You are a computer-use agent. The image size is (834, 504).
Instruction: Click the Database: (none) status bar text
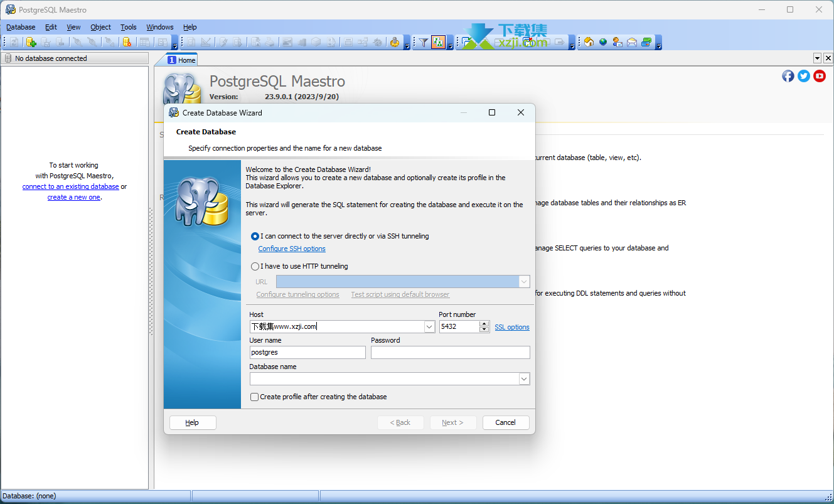[x=29, y=496]
